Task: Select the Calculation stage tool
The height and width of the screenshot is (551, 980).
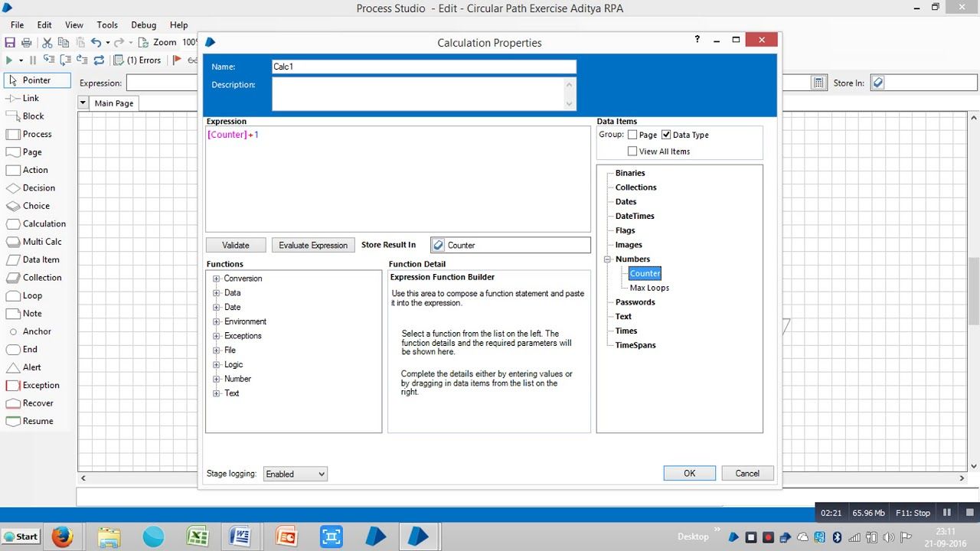Action: click(x=35, y=223)
